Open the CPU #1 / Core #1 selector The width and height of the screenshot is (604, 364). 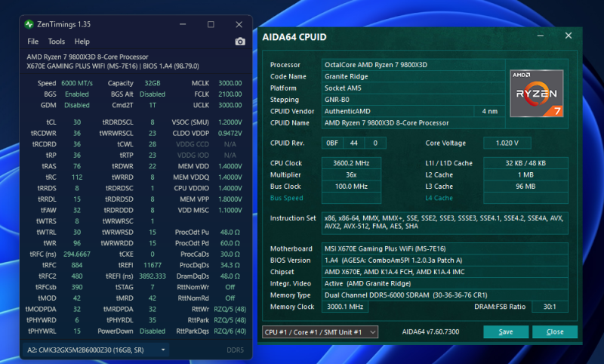pyautogui.click(x=319, y=332)
